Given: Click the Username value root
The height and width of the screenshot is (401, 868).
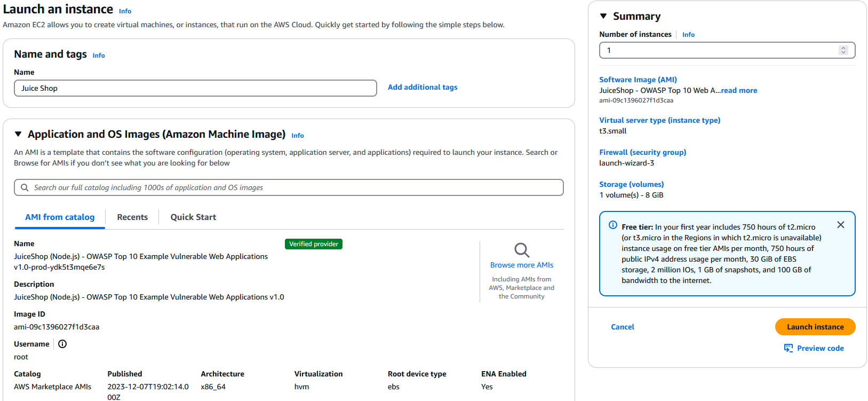Looking at the screenshot, I should (21, 357).
